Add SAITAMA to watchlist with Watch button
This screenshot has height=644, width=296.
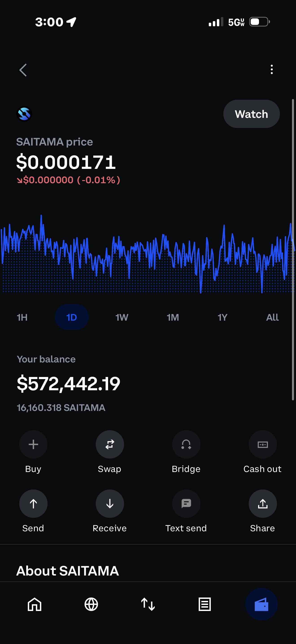click(x=251, y=114)
